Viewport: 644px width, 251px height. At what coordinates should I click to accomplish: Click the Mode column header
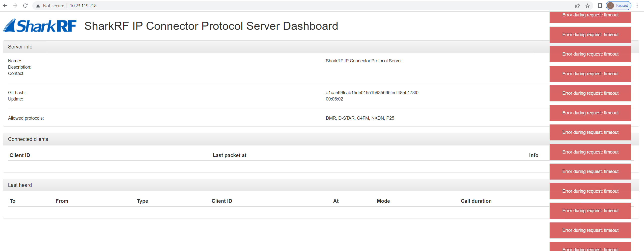coord(383,201)
